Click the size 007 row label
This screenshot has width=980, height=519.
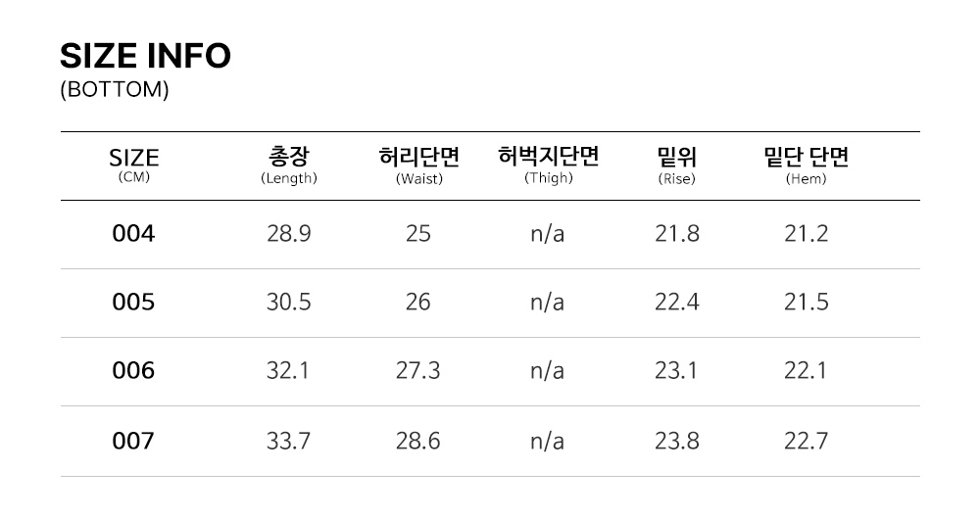(133, 442)
